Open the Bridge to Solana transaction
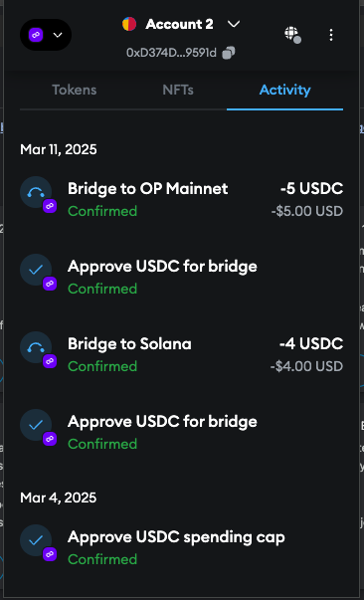364x600 pixels. [181, 354]
